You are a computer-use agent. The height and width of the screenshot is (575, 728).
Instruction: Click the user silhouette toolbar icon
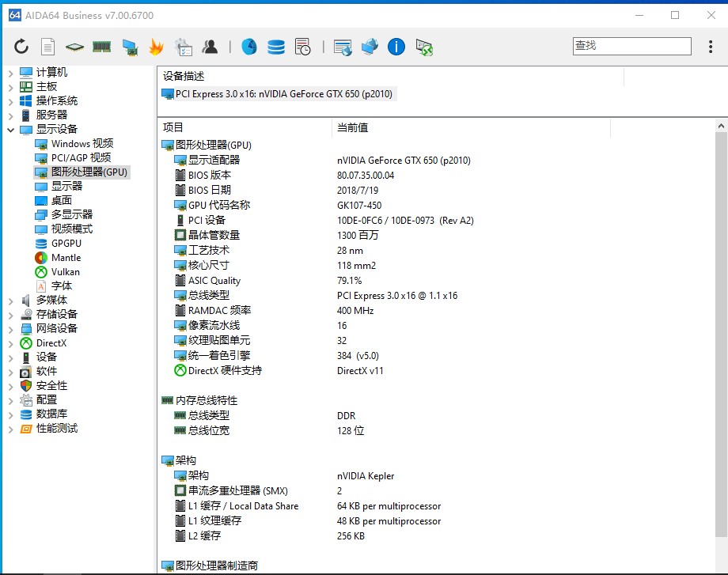click(210, 47)
